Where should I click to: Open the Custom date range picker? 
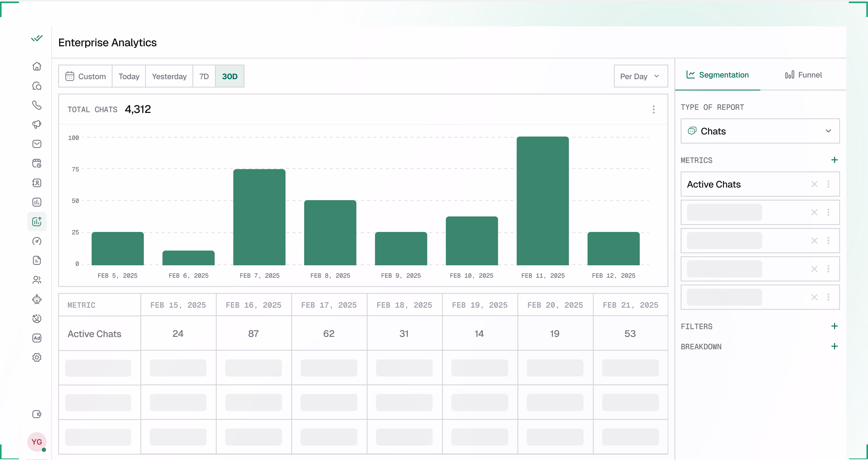click(85, 76)
